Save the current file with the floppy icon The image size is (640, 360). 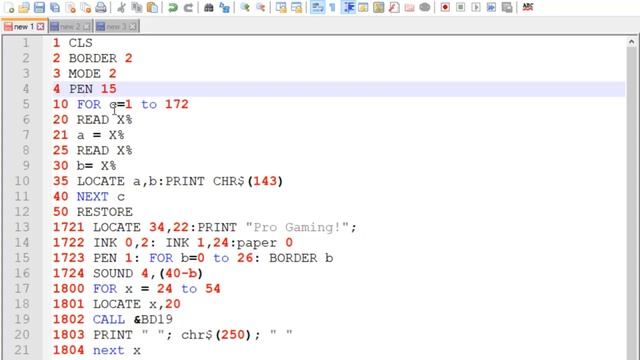(39, 7)
